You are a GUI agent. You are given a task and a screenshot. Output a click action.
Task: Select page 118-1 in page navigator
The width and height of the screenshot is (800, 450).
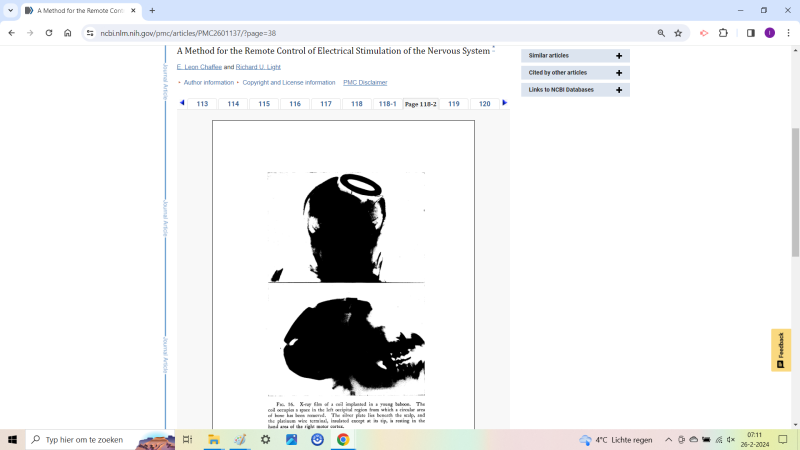click(387, 104)
